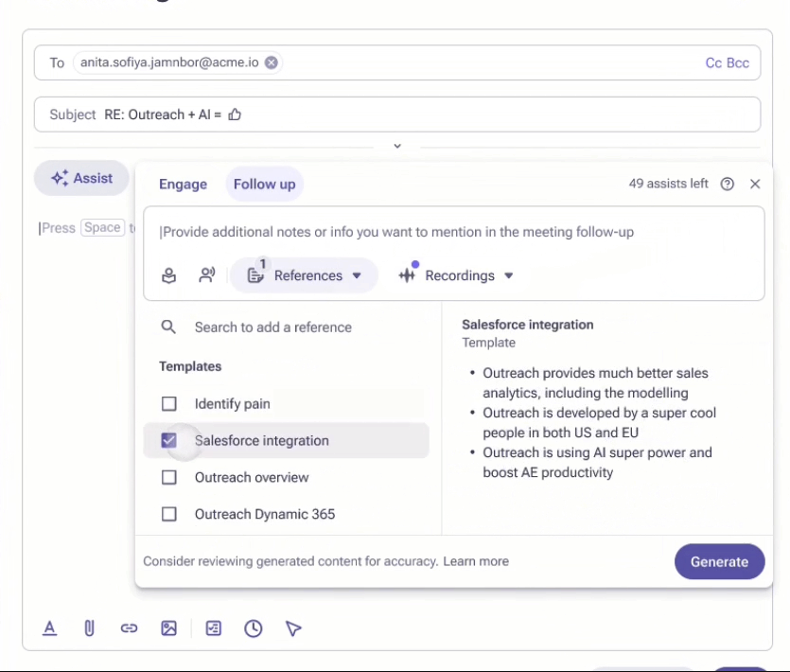
Task: Remove recipient anita.sofiya.jamnbor@acme.io chip
Action: pos(271,62)
